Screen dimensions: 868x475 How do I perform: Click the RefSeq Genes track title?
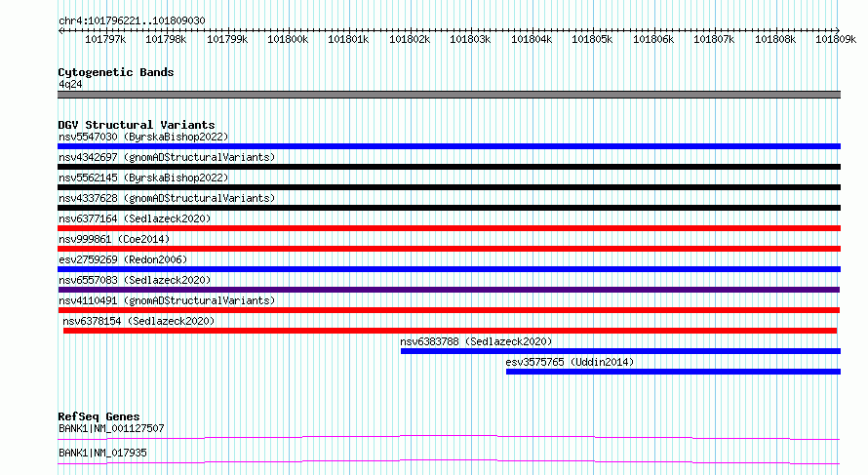coord(99,416)
